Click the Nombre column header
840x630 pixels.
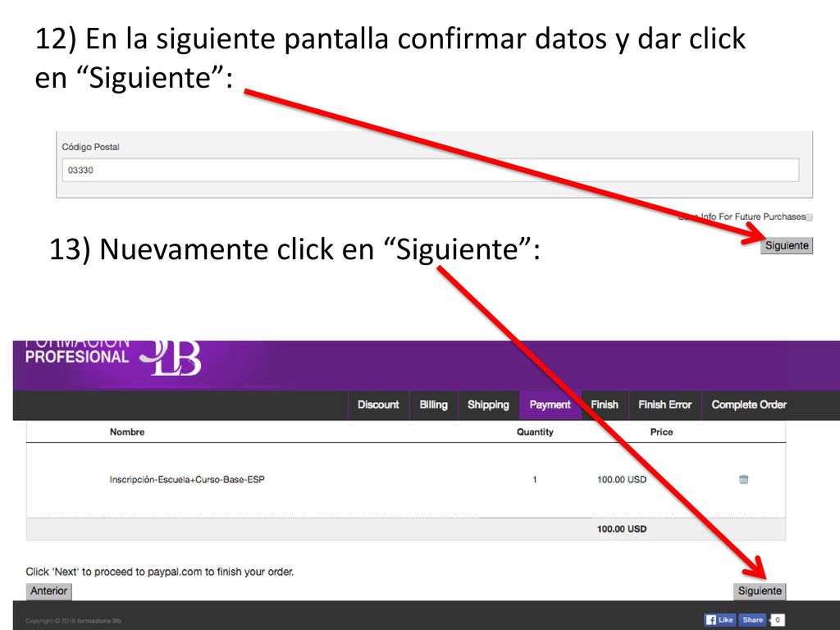pyautogui.click(x=127, y=431)
